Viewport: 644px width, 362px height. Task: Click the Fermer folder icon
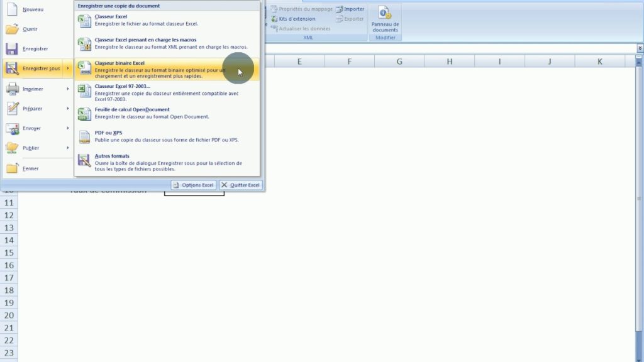click(x=12, y=168)
